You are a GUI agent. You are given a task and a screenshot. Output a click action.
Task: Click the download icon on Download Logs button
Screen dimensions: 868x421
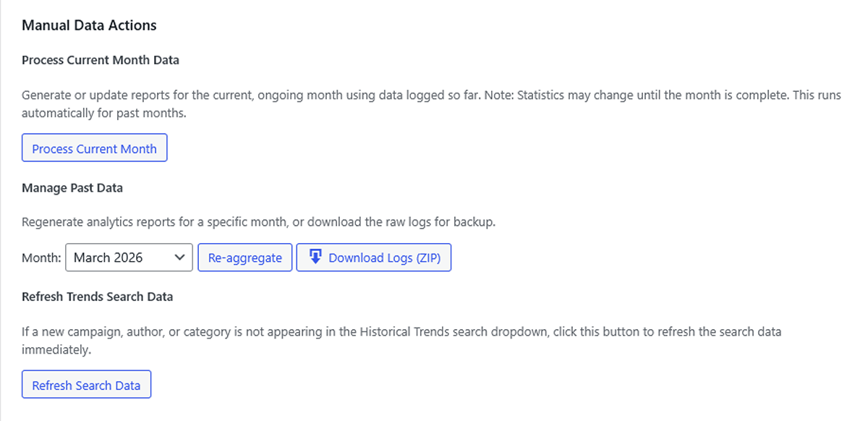coord(315,257)
